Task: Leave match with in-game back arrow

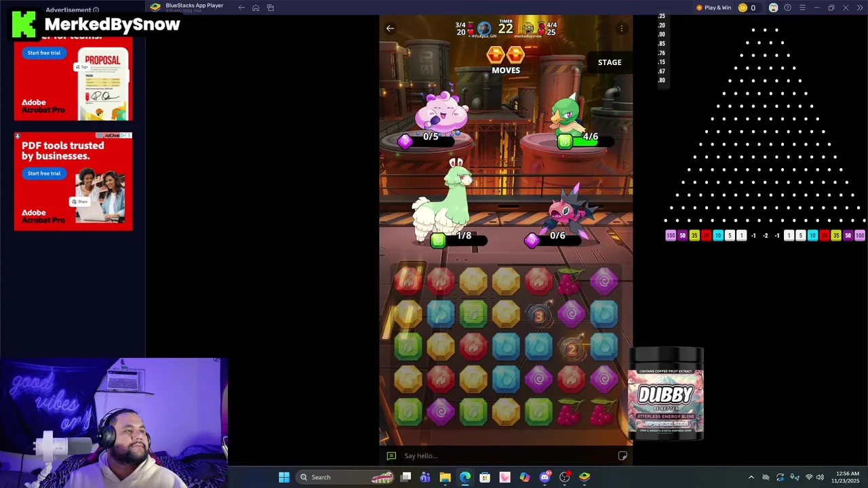Action: (x=390, y=28)
